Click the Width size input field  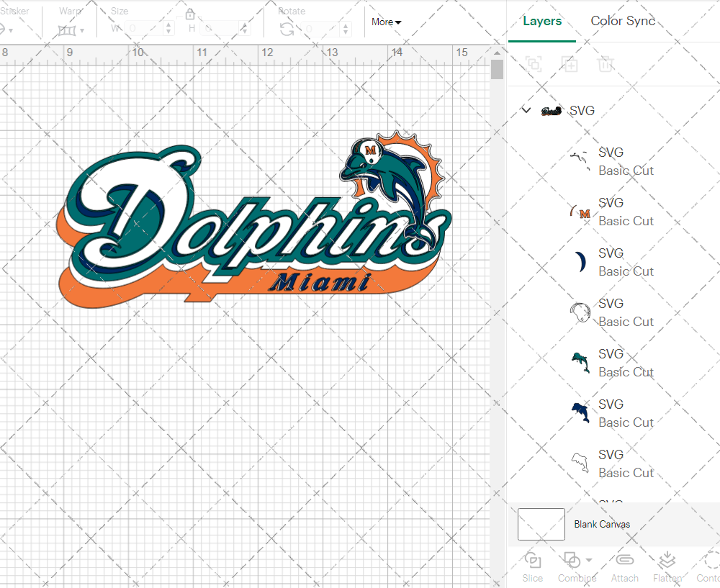coord(144,29)
